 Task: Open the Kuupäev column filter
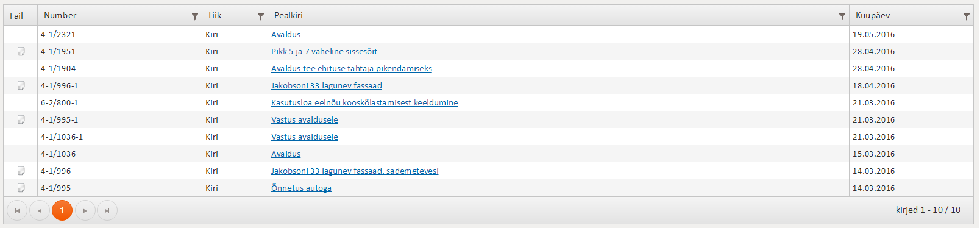(967, 16)
